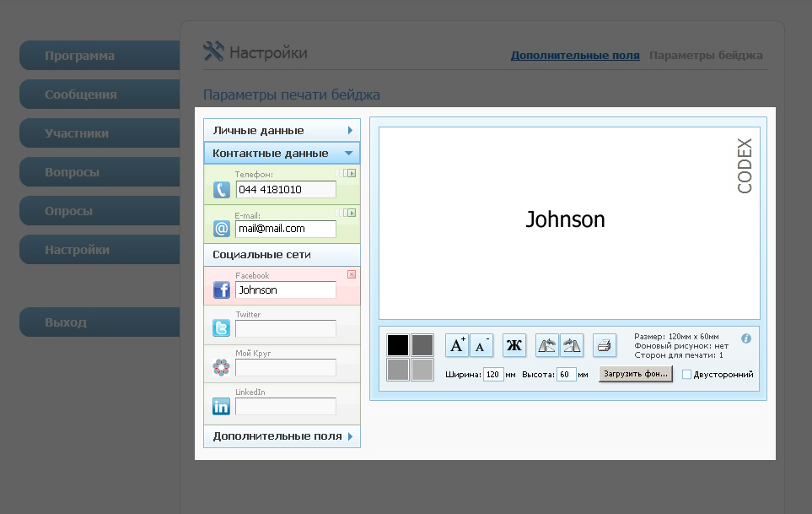Add E-mail field to badge via arrow icon
Viewport: 812px width, 514px height.
pos(352,213)
